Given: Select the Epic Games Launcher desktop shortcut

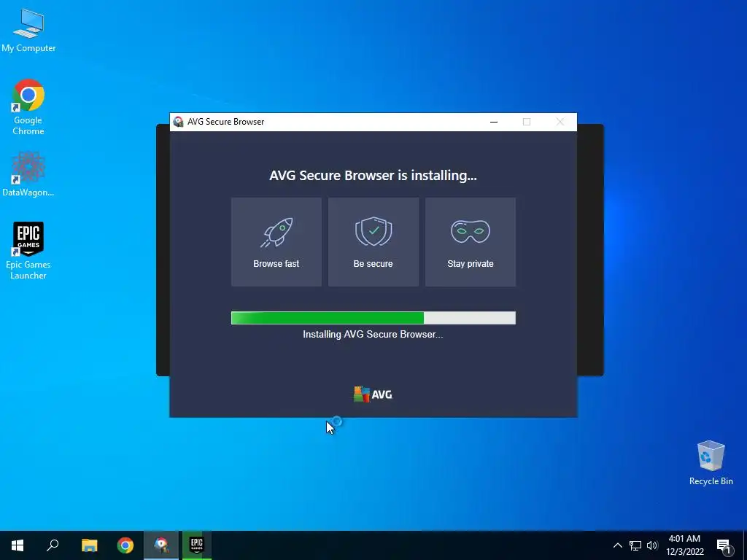Looking at the screenshot, I should pyautogui.click(x=28, y=251).
